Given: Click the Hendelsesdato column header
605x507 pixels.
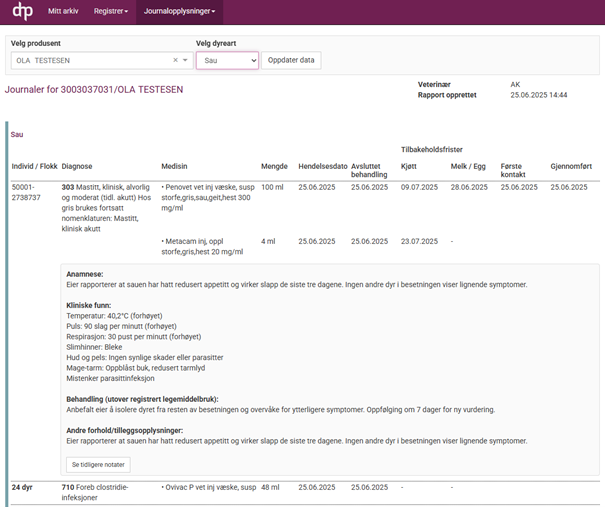Looking at the screenshot, I should pyautogui.click(x=322, y=165).
